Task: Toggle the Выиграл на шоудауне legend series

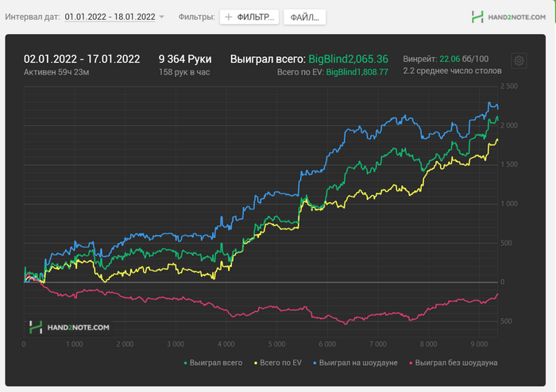Action: pos(355,363)
